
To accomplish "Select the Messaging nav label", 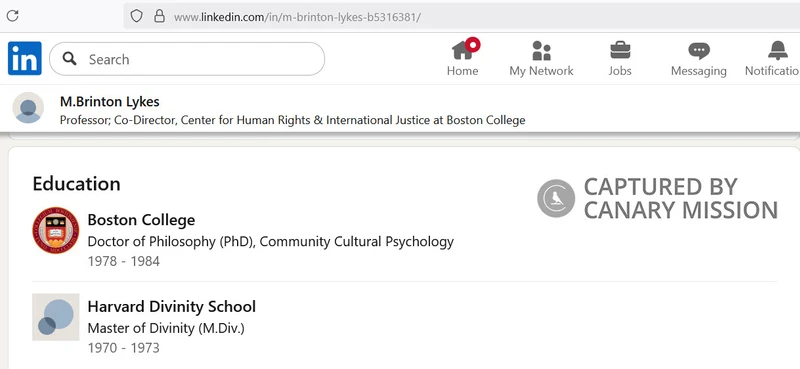I will point(698,71).
